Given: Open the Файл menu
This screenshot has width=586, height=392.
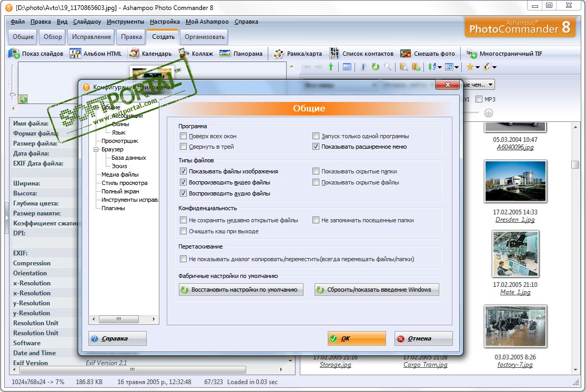Looking at the screenshot, I should pos(17,22).
